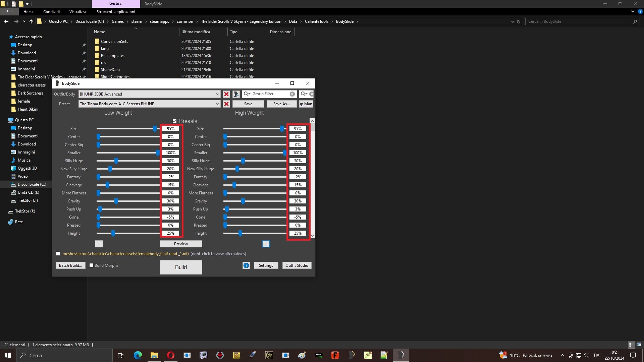Open the body icon next to Outfit/Body
This screenshot has height=362, width=644.
click(x=236, y=94)
